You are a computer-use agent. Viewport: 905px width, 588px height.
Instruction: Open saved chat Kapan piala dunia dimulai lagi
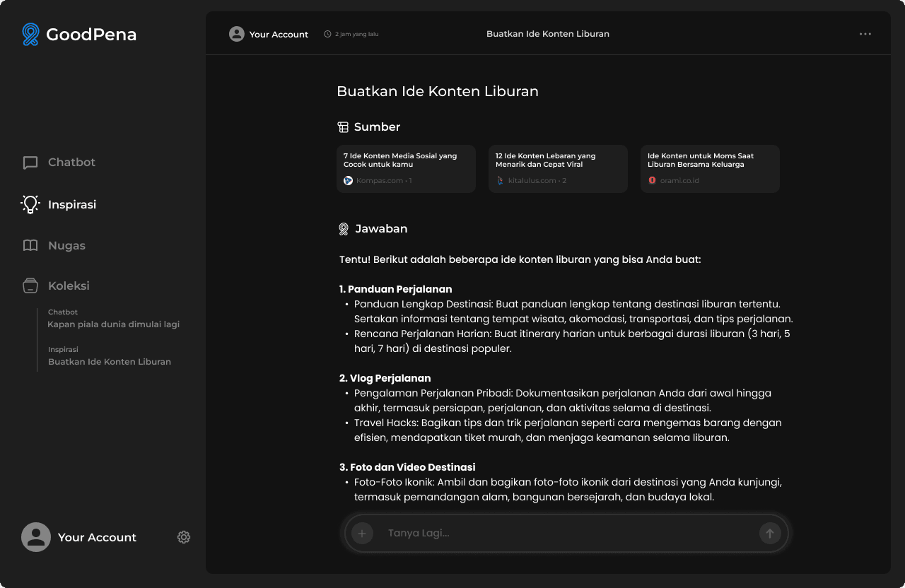click(x=114, y=324)
